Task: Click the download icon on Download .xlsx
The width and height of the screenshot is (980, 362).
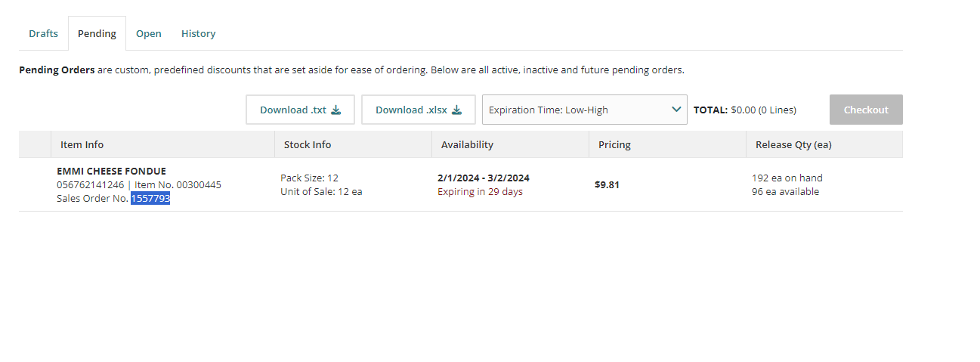Action: [456, 110]
